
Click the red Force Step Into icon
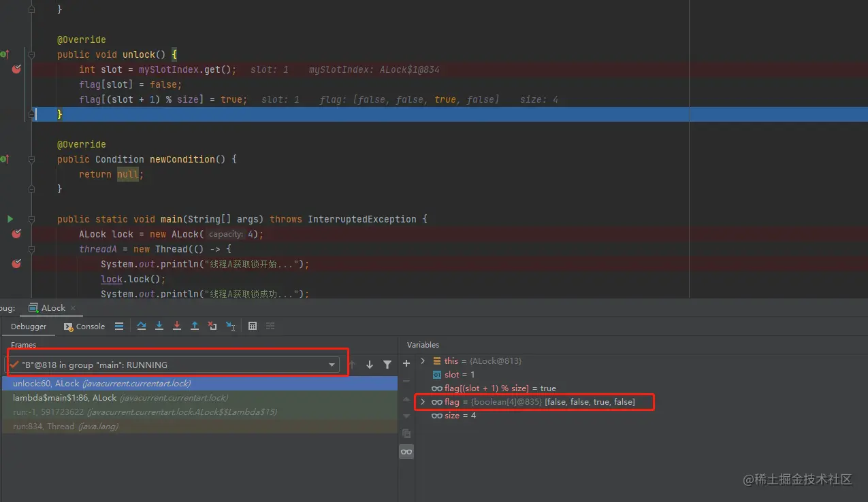pyautogui.click(x=177, y=327)
